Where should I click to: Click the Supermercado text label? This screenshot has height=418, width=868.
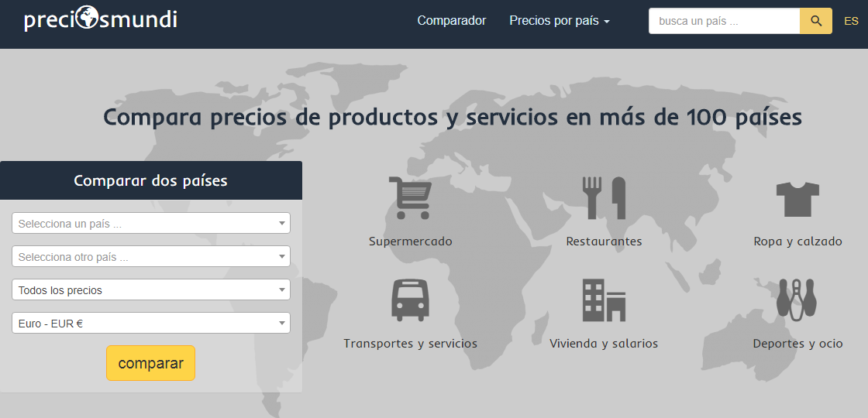410,242
